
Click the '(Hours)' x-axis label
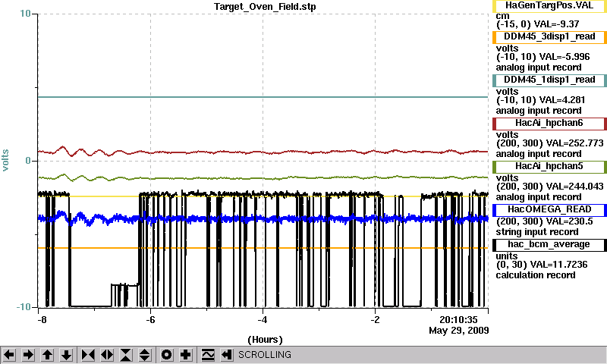pos(265,340)
